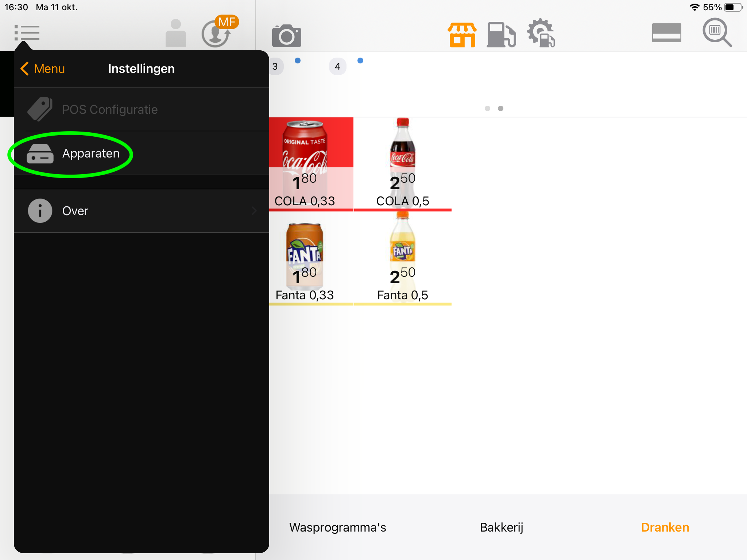Select pump number 4 badge
Screen dimensions: 747x560
(338, 66)
